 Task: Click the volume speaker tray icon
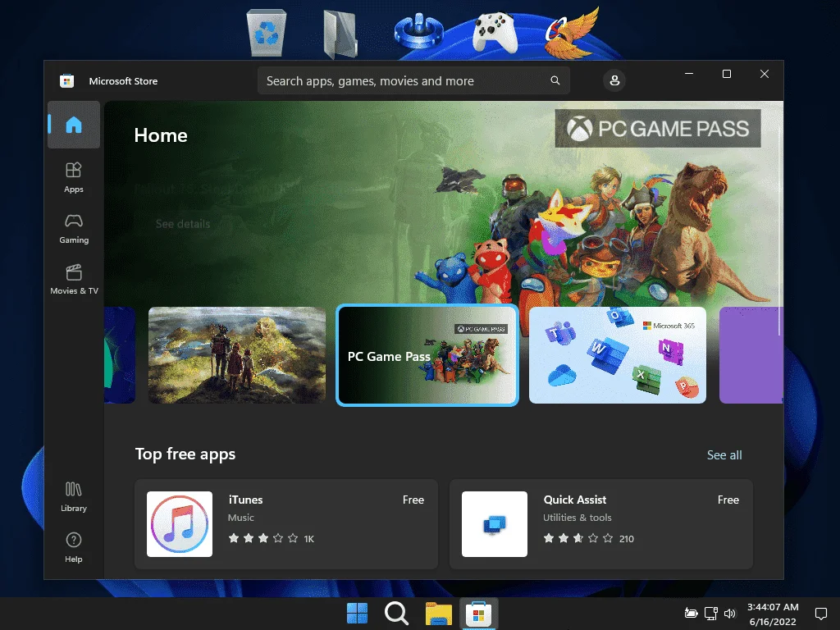tap(729, 614)
